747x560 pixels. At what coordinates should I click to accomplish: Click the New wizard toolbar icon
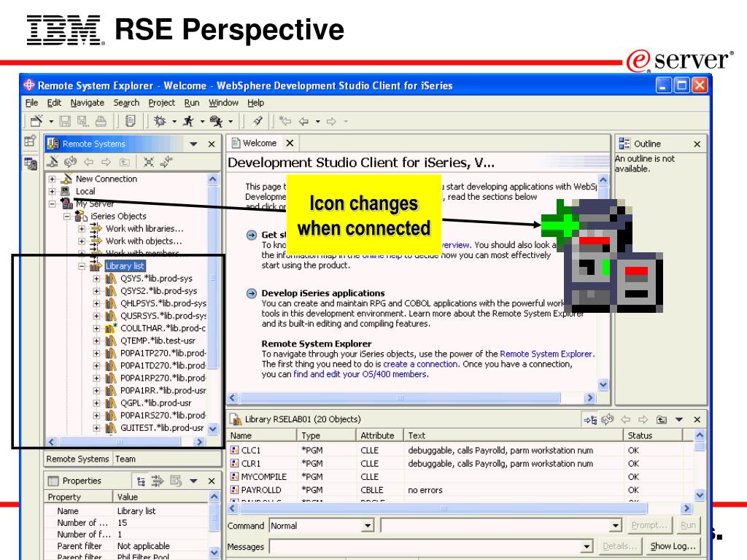click(36, 122)
